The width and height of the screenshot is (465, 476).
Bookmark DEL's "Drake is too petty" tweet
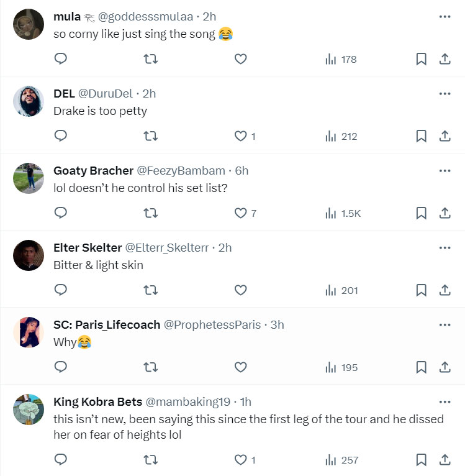click(x=421, y=136)
